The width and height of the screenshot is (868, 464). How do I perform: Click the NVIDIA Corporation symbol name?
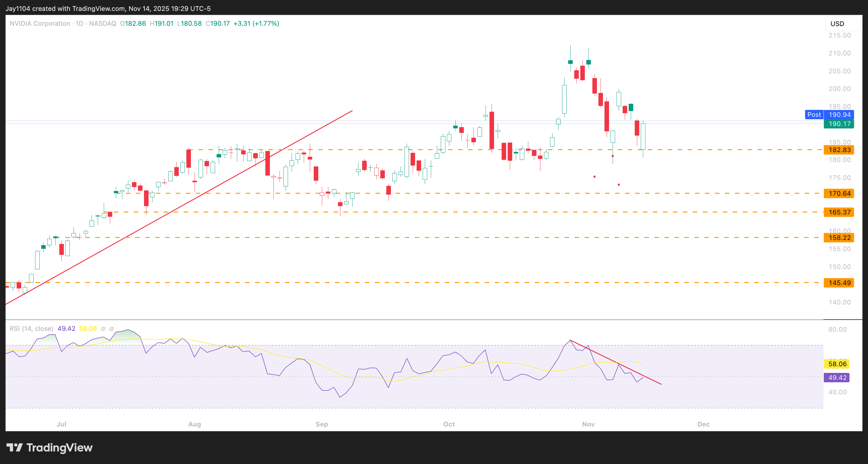(x=39, y=24)
